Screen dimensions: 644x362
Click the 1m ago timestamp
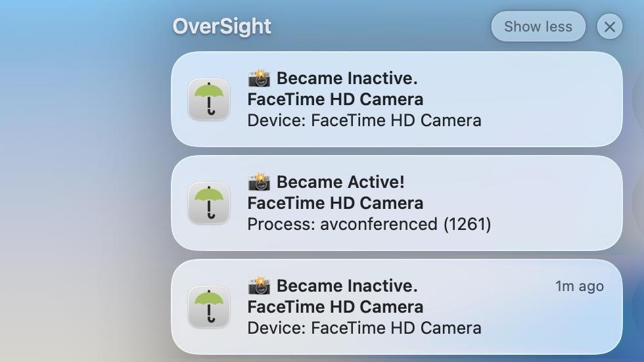click(579, 286)
